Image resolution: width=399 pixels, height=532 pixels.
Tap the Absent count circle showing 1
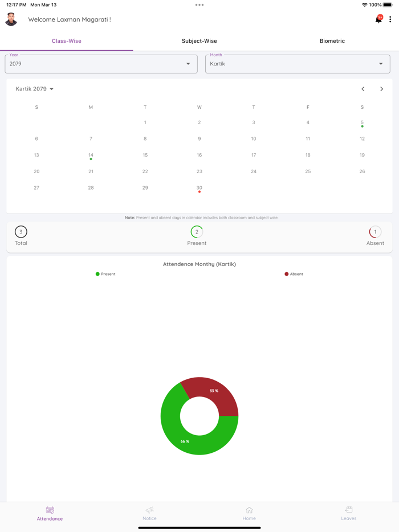coord(375,232)
